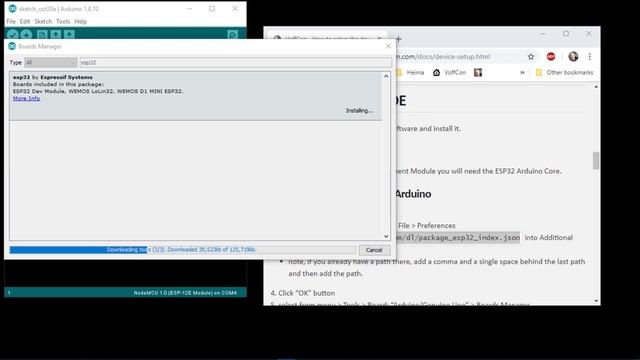Open the Tools menu in Arduino

(63, 21)
